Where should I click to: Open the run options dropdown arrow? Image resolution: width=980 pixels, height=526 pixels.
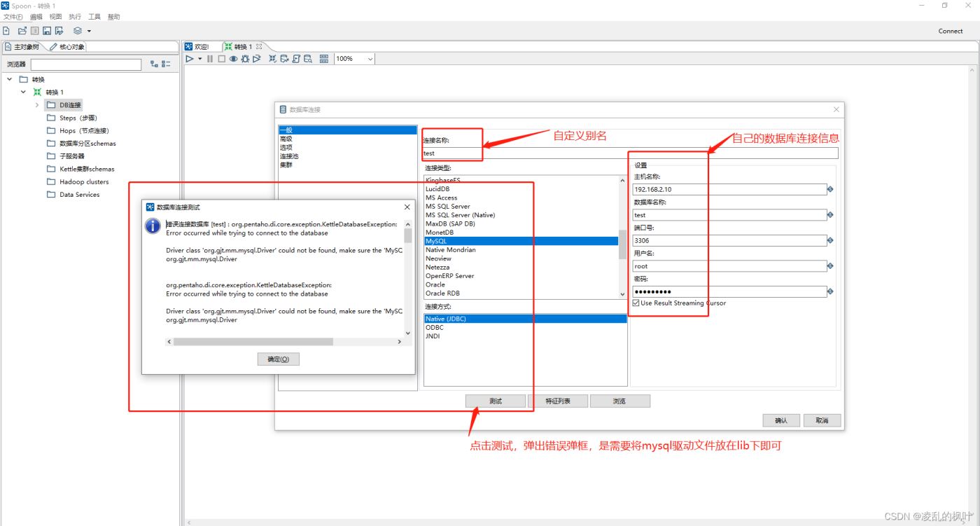pyautogui.click(x=199, y=59)
